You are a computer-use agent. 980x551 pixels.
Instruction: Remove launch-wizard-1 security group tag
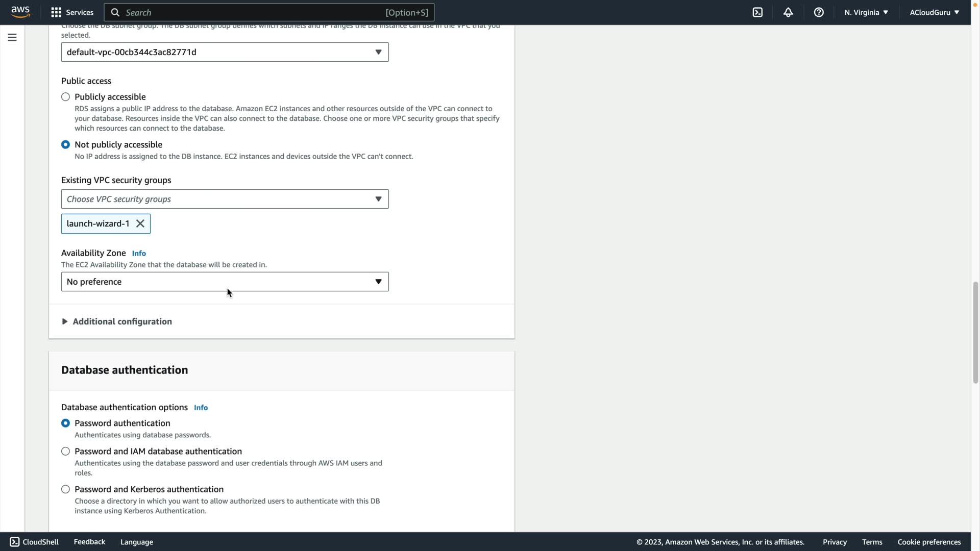(140, 223)
